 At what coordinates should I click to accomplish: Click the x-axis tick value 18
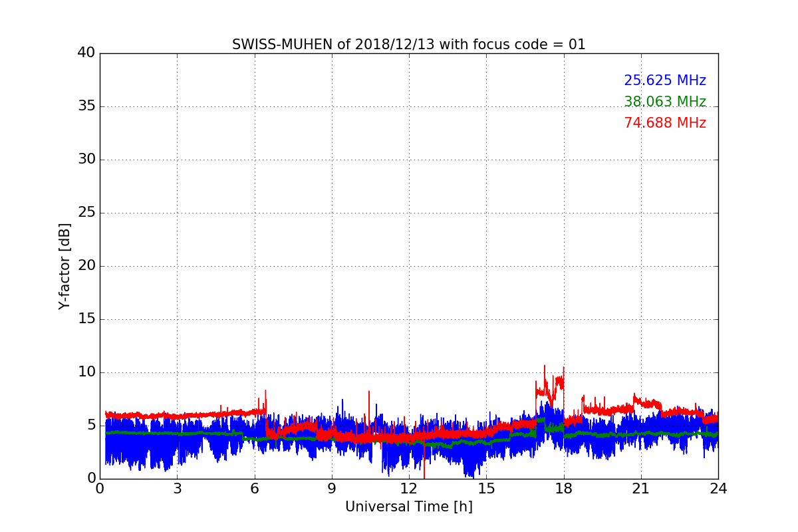[x=564, y=489]
